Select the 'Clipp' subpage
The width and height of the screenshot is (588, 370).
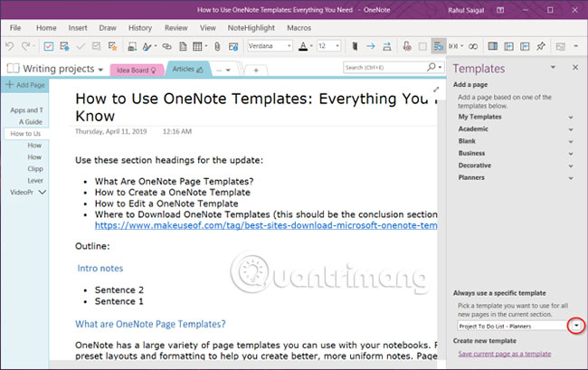35,168
